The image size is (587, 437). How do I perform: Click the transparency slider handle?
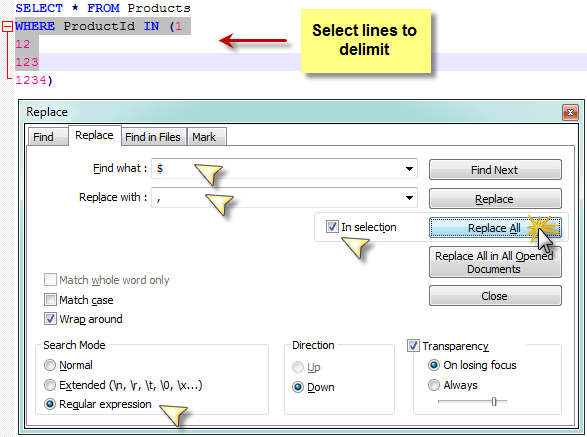494,401
